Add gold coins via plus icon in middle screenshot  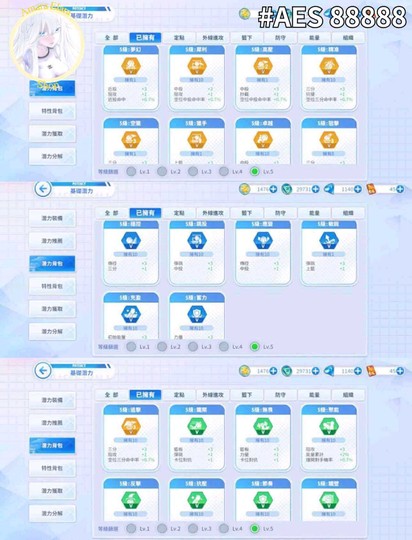click(273, 189)
